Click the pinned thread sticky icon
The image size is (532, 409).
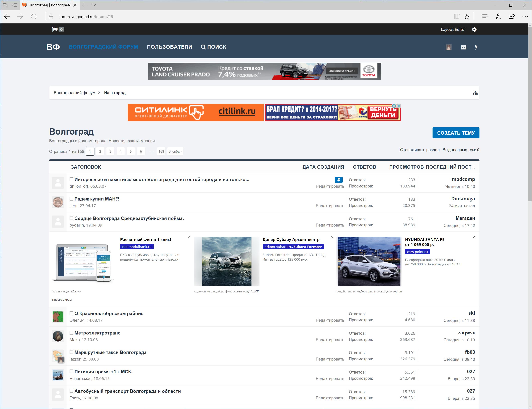(338, 179)
